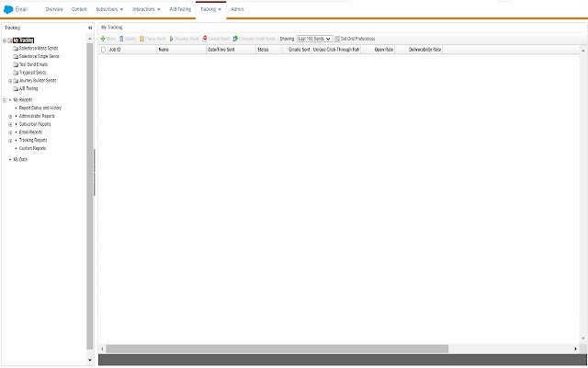Click the Resume Send button
588x368 pixels.
(184, 39)
